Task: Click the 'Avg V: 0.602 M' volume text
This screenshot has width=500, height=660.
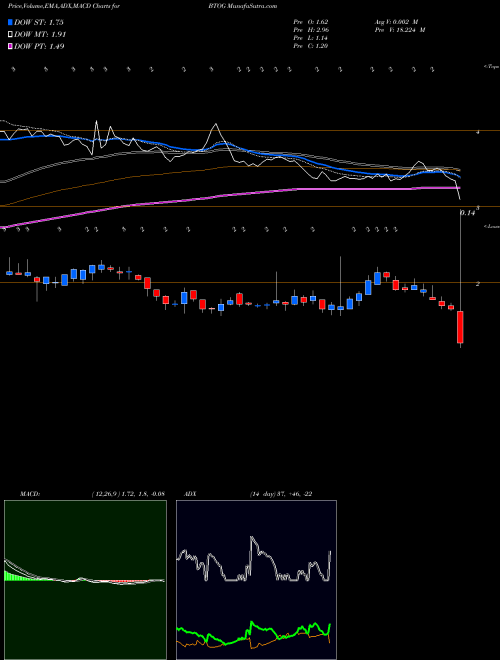Action: 396,22
